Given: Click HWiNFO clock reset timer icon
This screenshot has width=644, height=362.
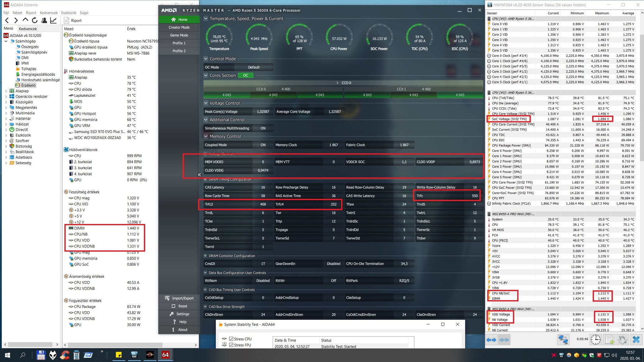Looking at the screenshot, I should pyautogui.click(x=596, y=340).
